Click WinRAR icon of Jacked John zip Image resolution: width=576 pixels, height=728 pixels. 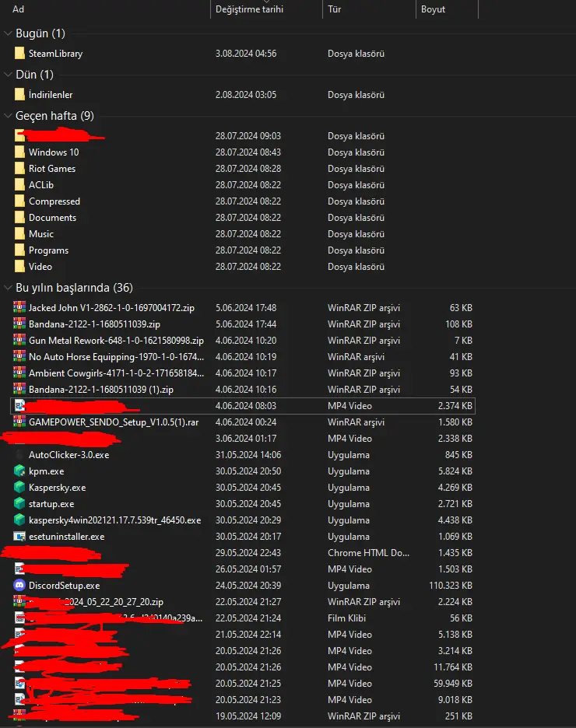(x=19, y=307)
